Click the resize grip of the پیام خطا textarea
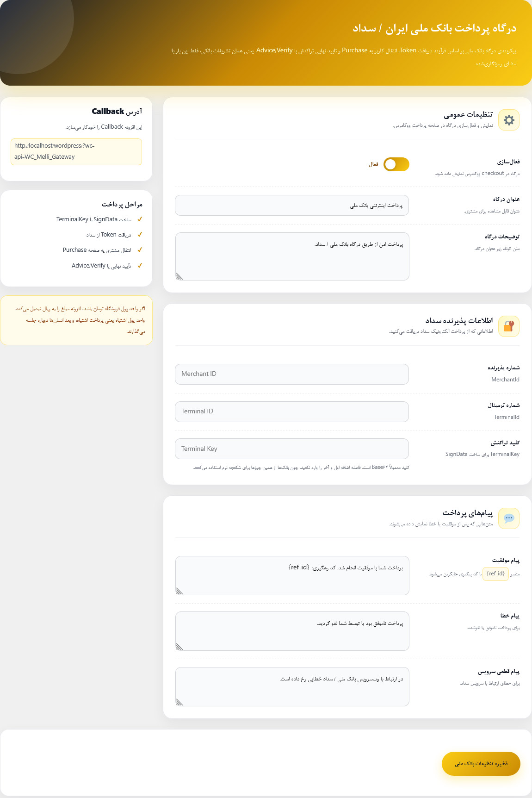Viewport: 532px width, 798px height. pos(179,647)
